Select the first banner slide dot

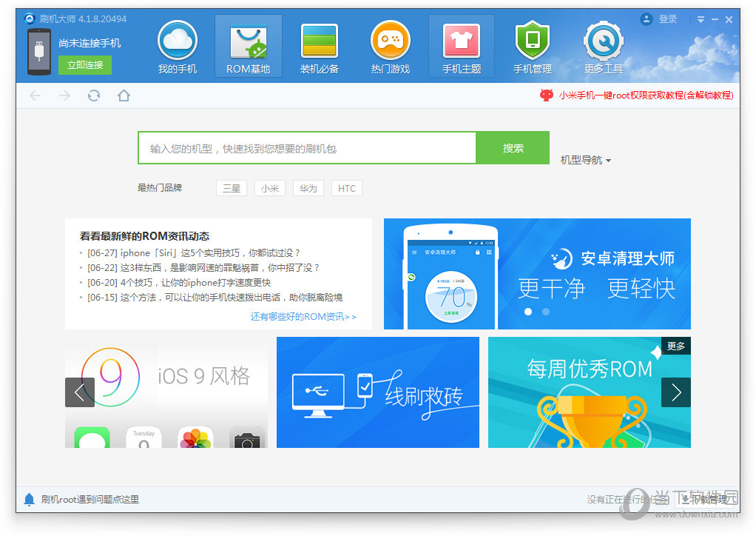pyautogui.click(x=528, y=312)
